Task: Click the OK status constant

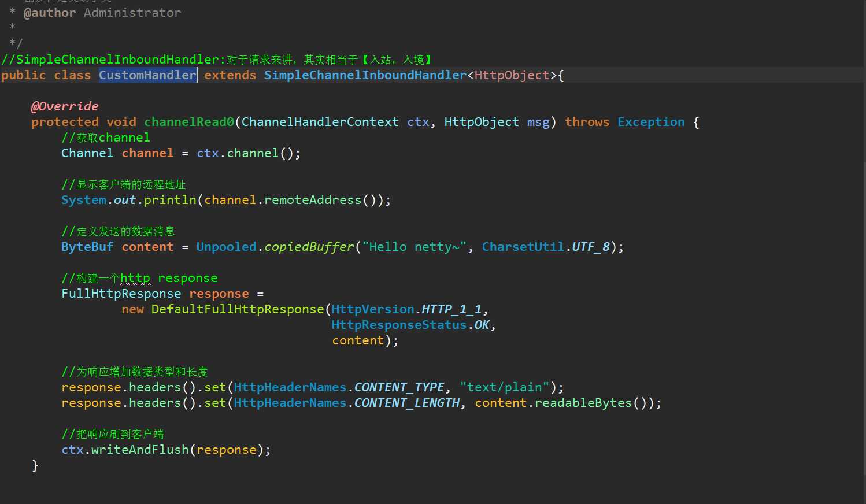Action: [x=482, y=325]
